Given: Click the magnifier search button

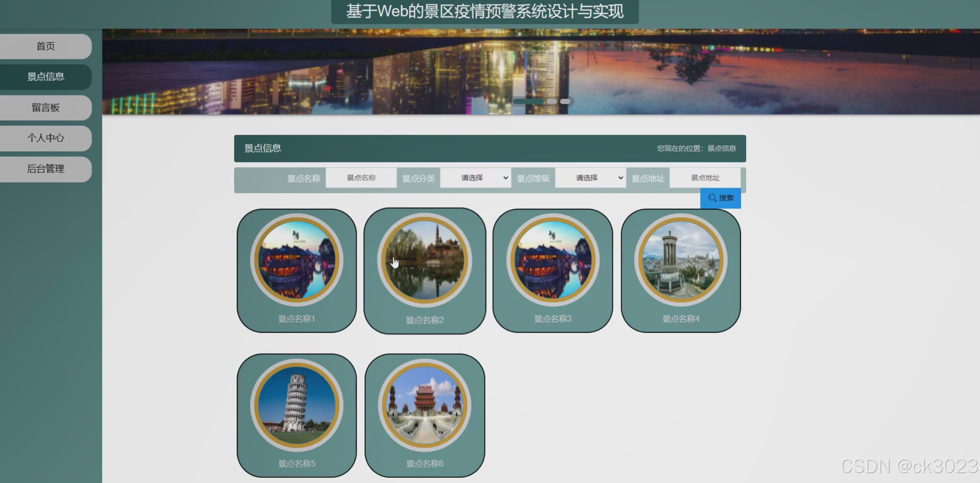Looking at the screenshot, I should (x=720, y=198).
